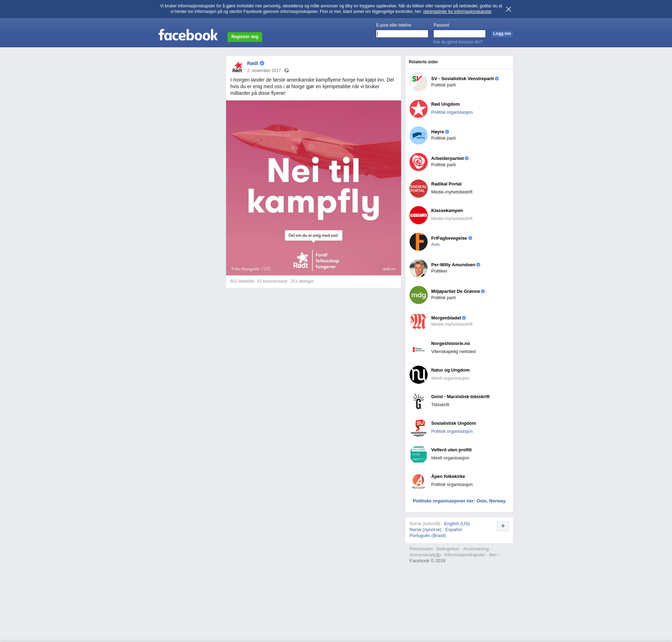Open the Rødt page name link

pos(253,63)
